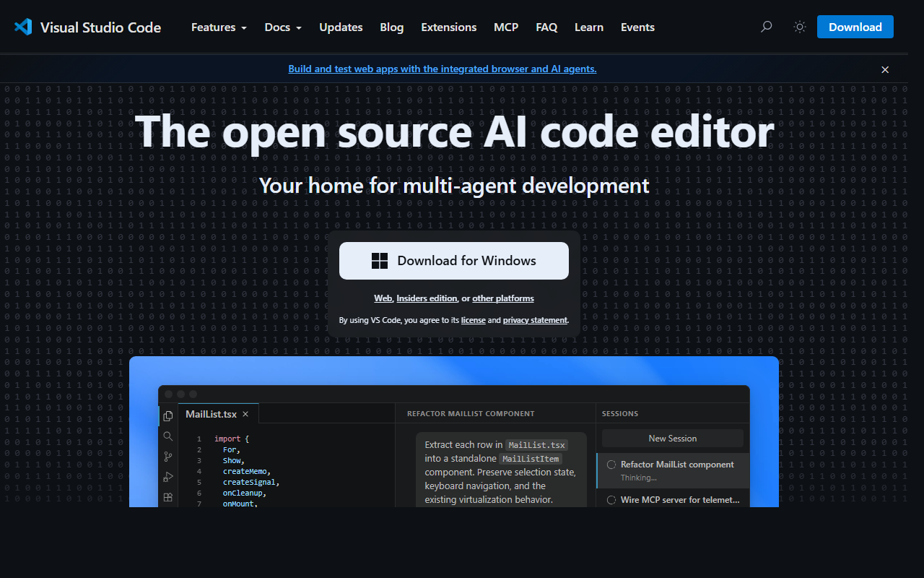Open Source Control icon in activity bar
The height and width of the screenshot is (578, 924).
point(168,456)
